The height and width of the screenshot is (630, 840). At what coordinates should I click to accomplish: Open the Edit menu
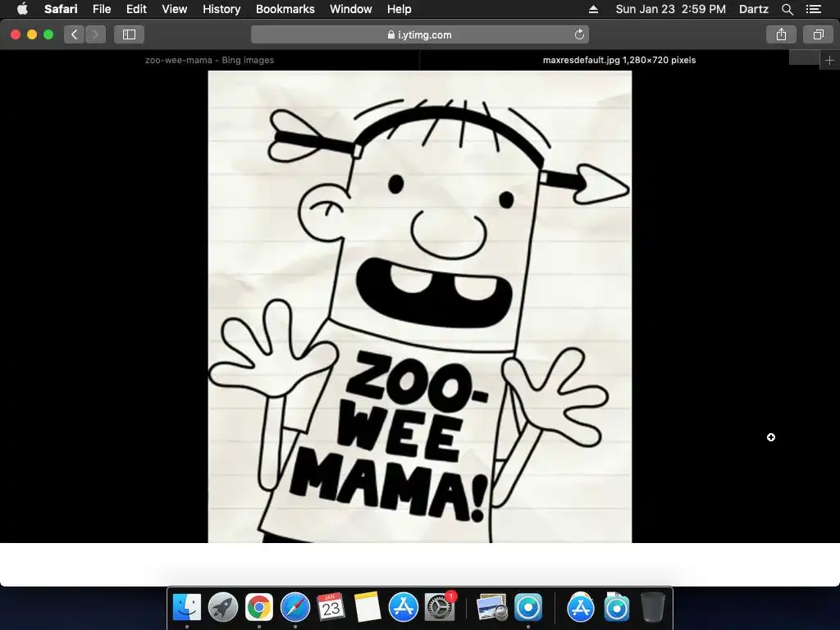click(x=136, y=9)
